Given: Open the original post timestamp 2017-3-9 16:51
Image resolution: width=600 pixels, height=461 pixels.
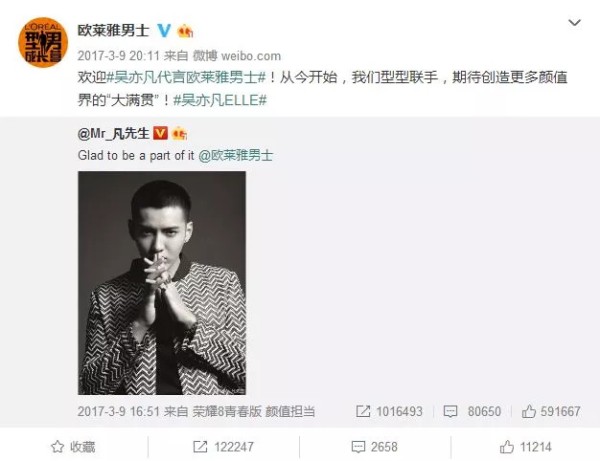Looking at the screenshot, I should pyautogui.click(x=118, y=412).
